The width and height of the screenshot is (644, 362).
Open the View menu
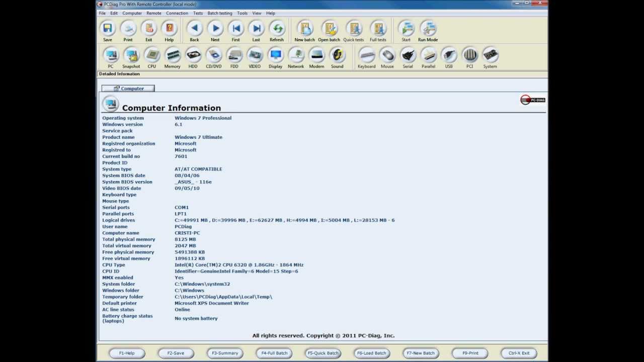(x=257, y=13)
